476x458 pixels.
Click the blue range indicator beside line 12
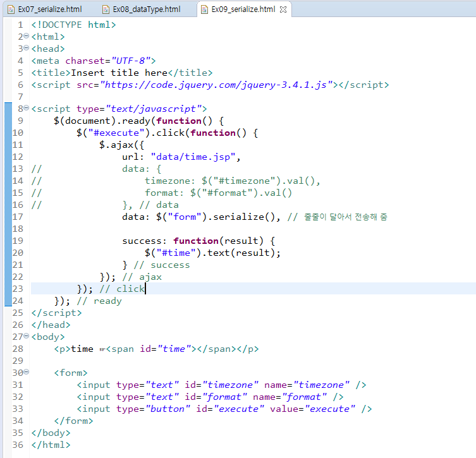[8, 157]
